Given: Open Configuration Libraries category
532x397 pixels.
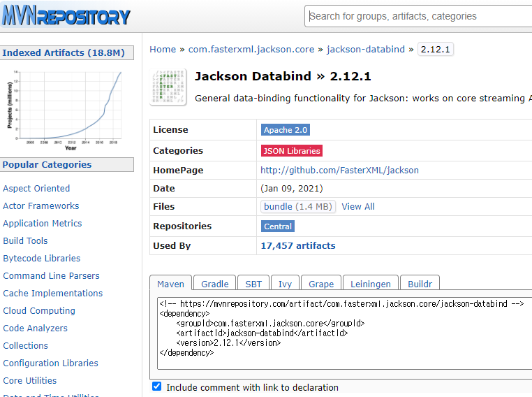Looking at the screenshot, I should click(x=50, y=363).
